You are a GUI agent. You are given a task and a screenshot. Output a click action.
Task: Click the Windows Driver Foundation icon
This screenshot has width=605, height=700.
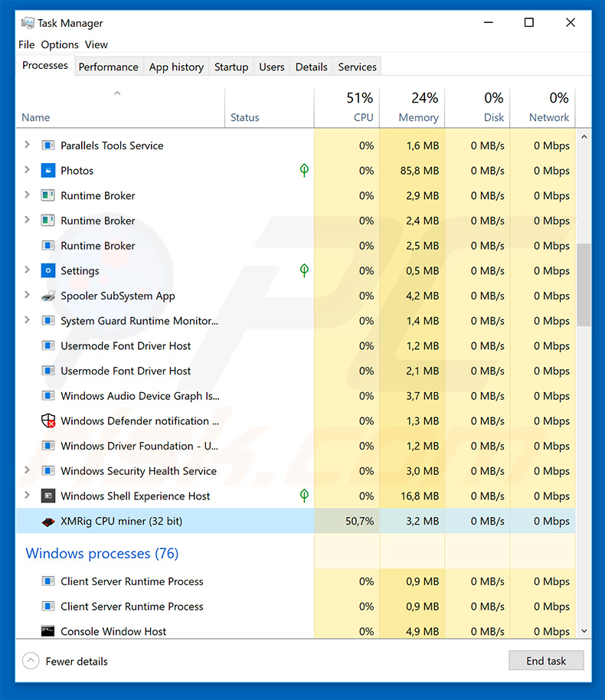coord(47,446)
